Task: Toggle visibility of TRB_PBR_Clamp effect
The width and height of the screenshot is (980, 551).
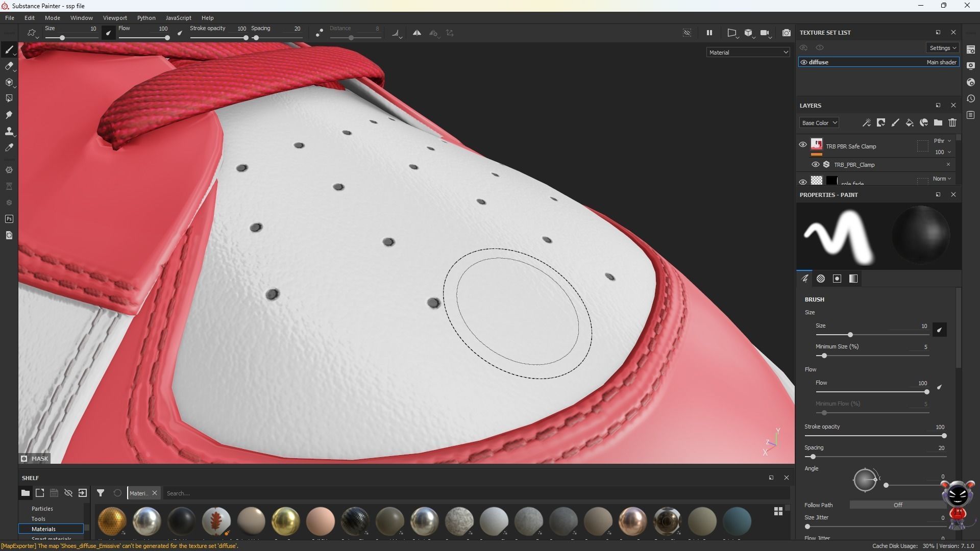Action: pos(815,164)
